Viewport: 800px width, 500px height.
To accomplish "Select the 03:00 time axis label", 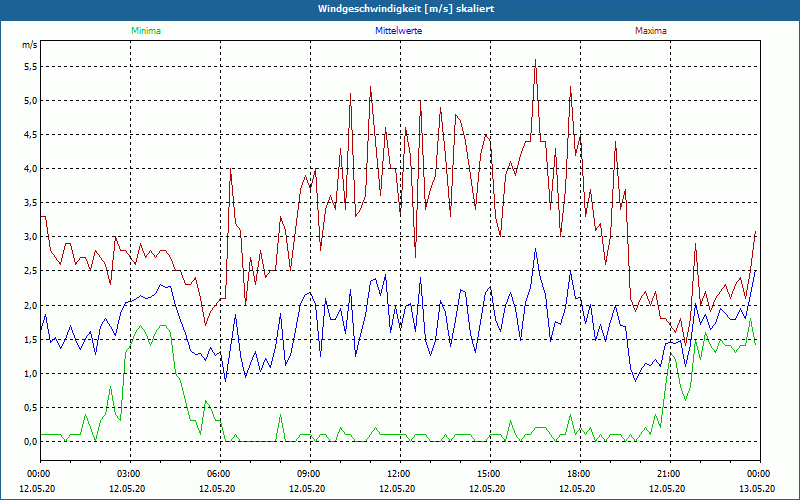I will pyautogui.click(x=129, y=473).
